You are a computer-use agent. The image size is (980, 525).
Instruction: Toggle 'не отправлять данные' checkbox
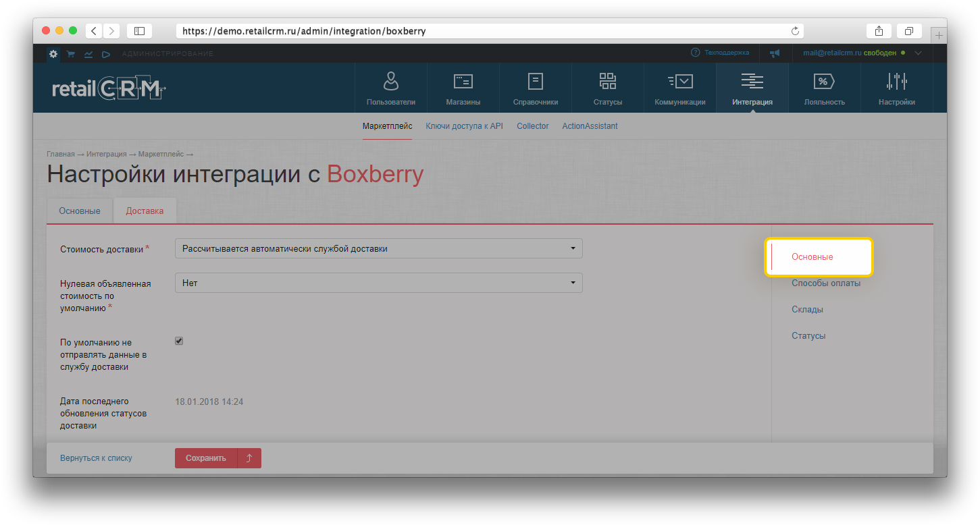click(179, 341)
